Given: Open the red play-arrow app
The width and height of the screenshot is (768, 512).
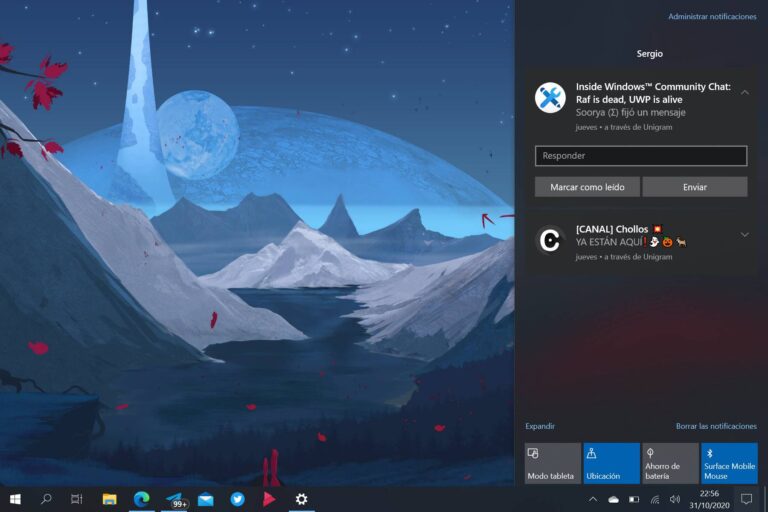Looking at the screenshot, I should pyautogui.click(x=269, y=499).
